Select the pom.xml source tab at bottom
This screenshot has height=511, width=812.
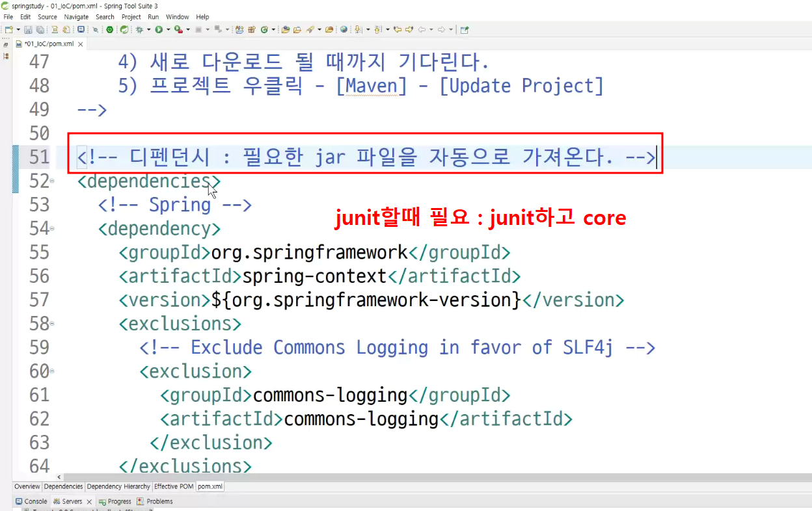point(210,486)
